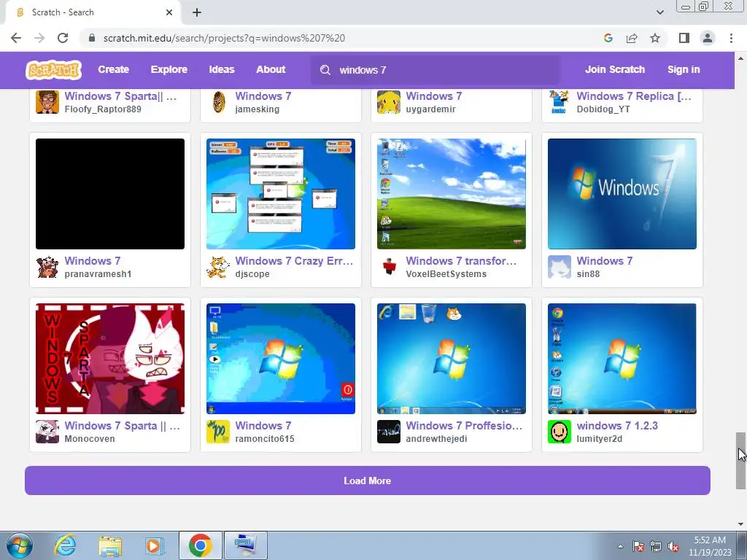
Task: Open the Create menu item
Action: coord(113,69)
